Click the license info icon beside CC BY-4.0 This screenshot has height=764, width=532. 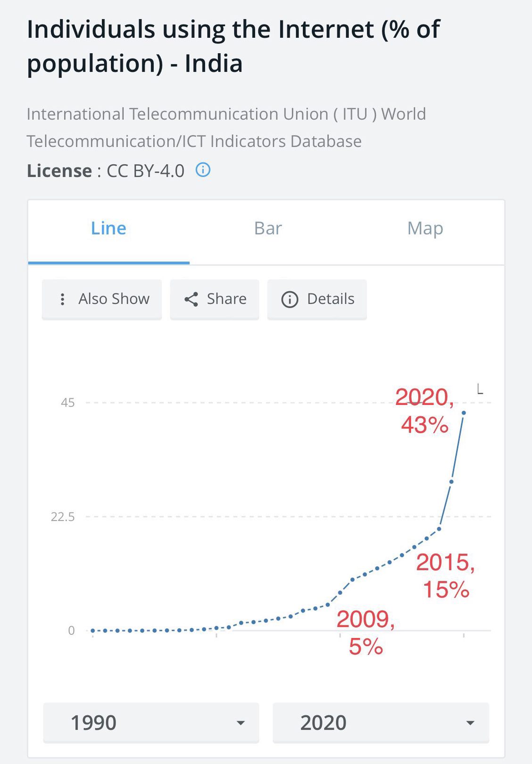coord(203,170)
